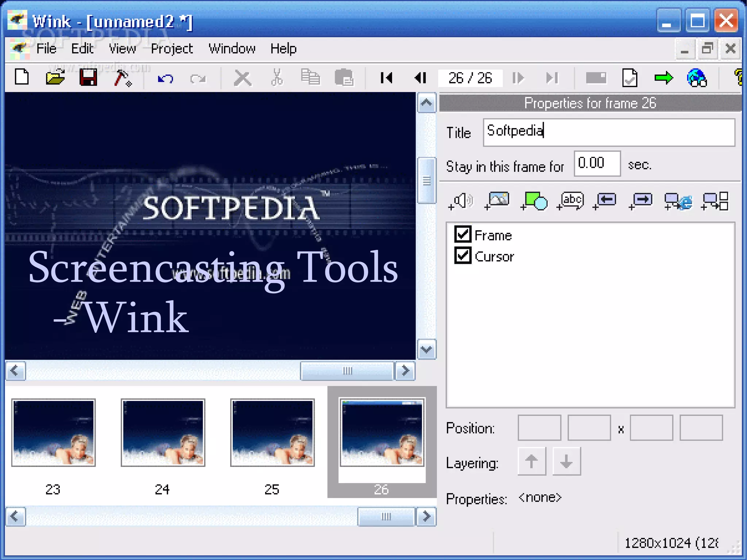Open help with the yellow question icon
The width and height of the screenshot is (747, 560).
click(739, 77)
